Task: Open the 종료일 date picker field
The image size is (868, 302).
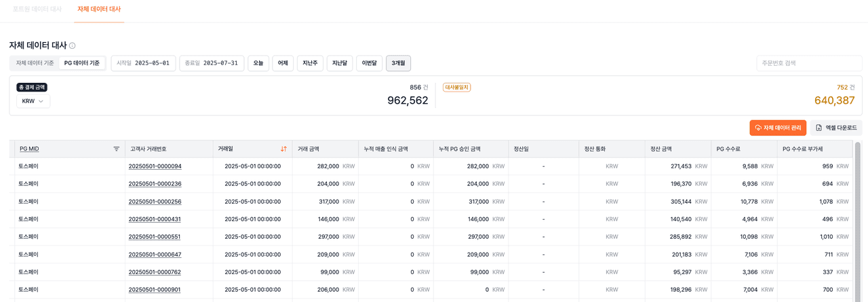Action: click(212, 63)
